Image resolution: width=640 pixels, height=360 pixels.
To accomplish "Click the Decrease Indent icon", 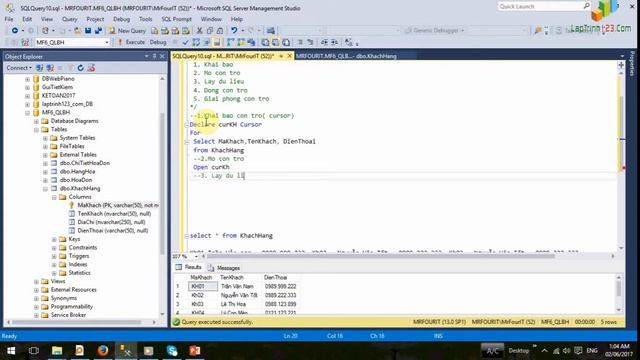I will (324, 42).
